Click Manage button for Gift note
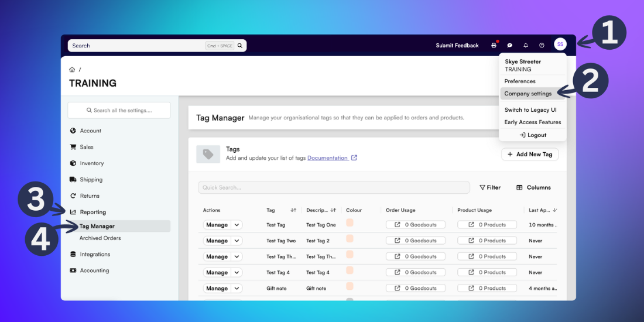 217,288
